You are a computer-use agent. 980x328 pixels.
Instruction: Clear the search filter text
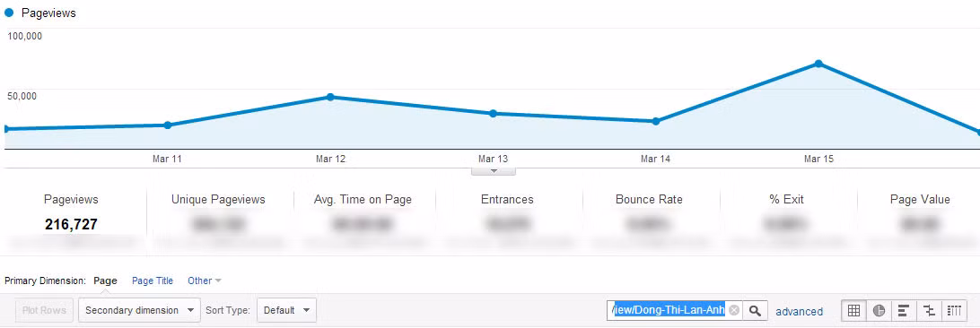point(734,311)
